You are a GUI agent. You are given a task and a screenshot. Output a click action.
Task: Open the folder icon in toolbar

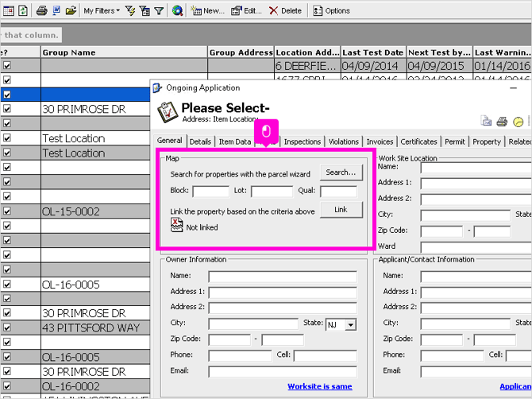click(71, 10)
